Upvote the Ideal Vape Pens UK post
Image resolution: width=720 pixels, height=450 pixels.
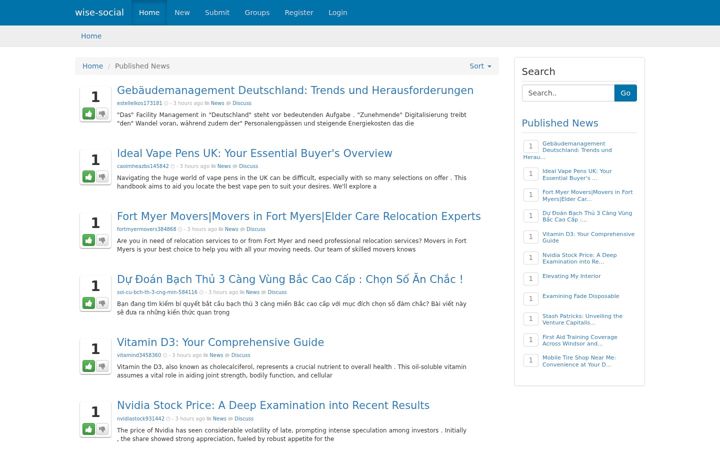point(89,176)
